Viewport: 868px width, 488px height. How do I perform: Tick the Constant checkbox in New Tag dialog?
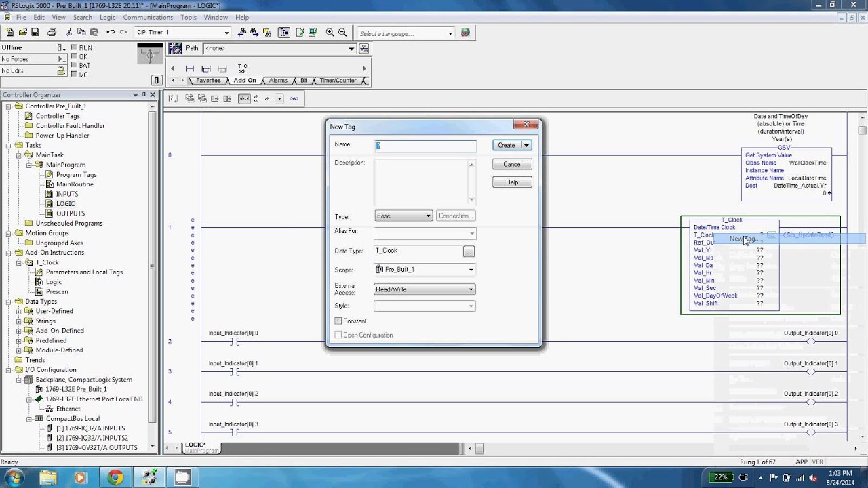point(338,321)
